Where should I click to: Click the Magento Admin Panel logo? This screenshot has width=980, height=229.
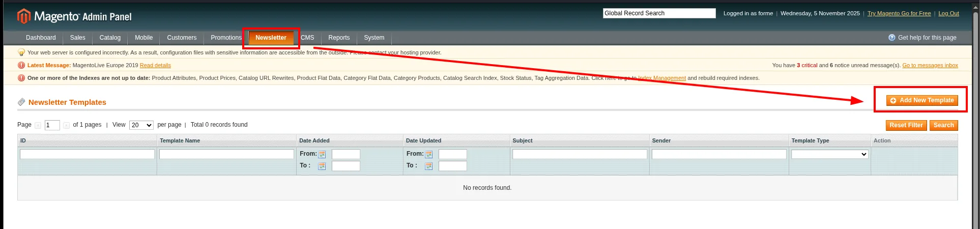point(74,16)
